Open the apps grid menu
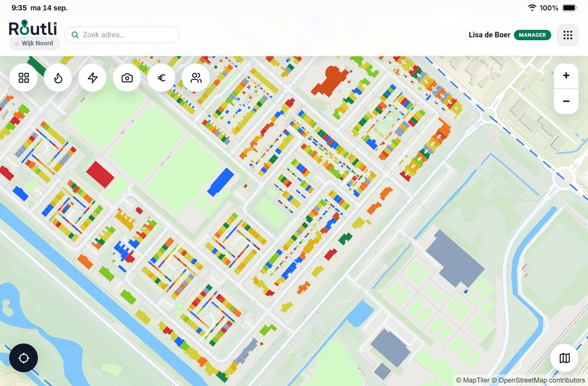 pos(568,35)
